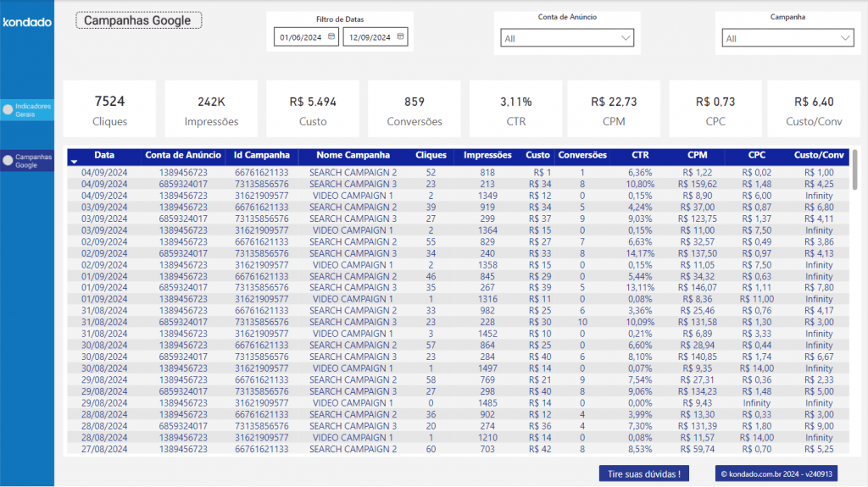Expand the Campanha filter dropdown

[x=844, y=38]
